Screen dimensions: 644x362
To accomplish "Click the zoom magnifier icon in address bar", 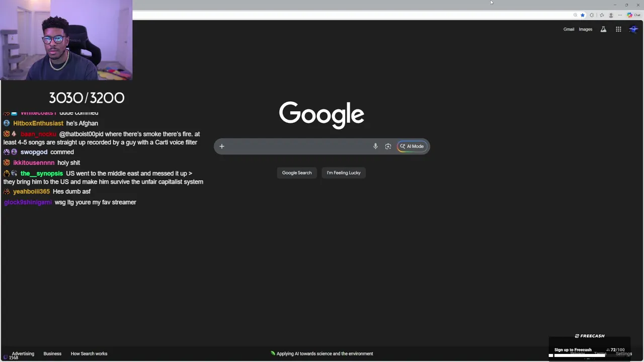I will (575, 15).
